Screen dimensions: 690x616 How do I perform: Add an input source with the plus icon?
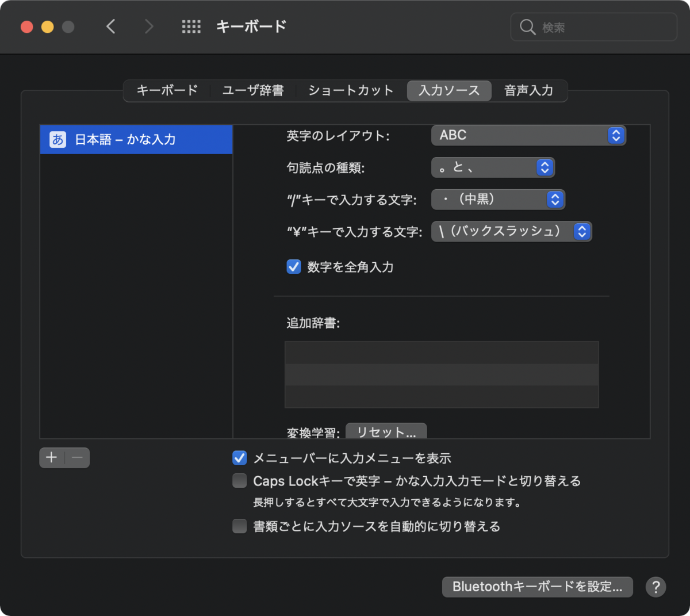pos(51,458)
